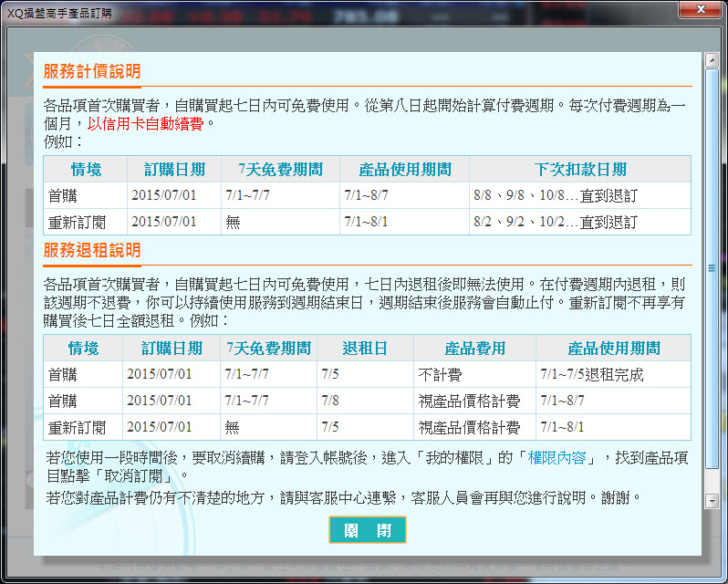Viewport: 728px width, 584px height.
Task: Click the red 以信用卡自動續費 text
Action: (x=146, y=123)
